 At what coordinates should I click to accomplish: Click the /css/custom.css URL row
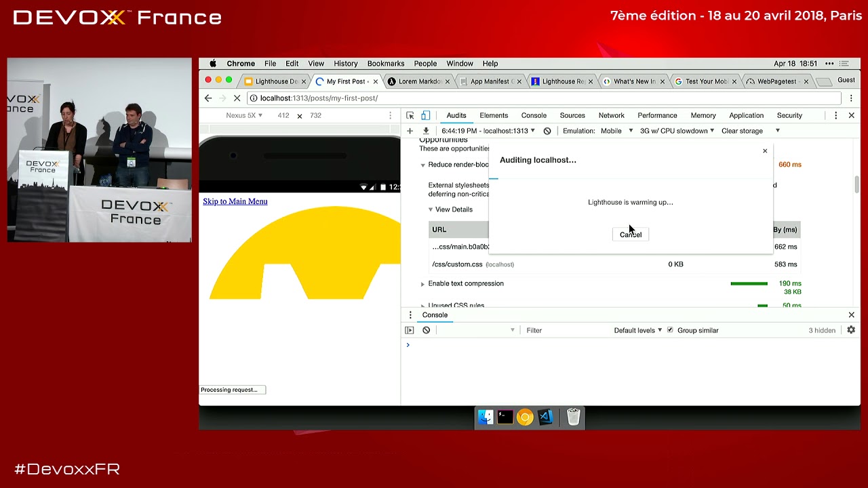pos(614,264)
